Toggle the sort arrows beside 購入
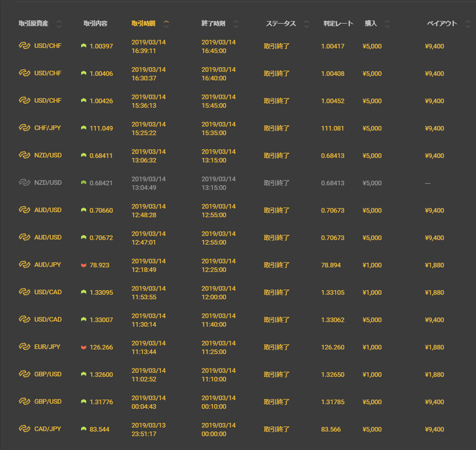476x450 pixels. pos(387,24)
